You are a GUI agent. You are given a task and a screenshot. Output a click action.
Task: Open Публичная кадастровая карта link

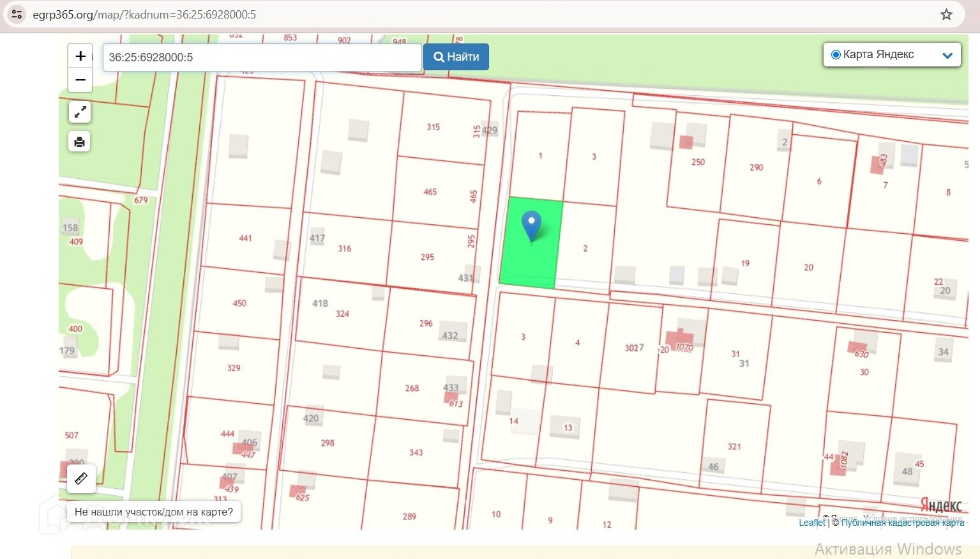902,523
